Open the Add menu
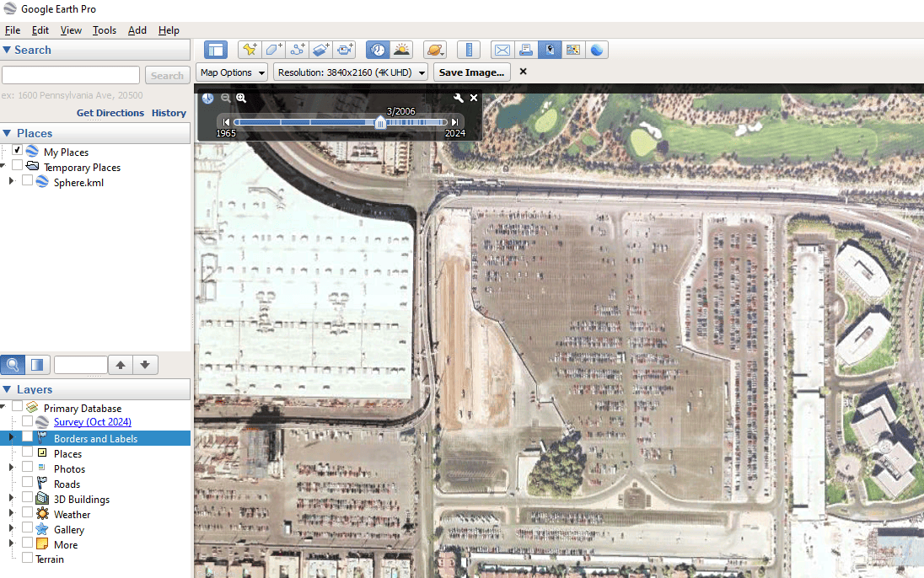Viewport: 924px width, 578px height. [137, 30]
